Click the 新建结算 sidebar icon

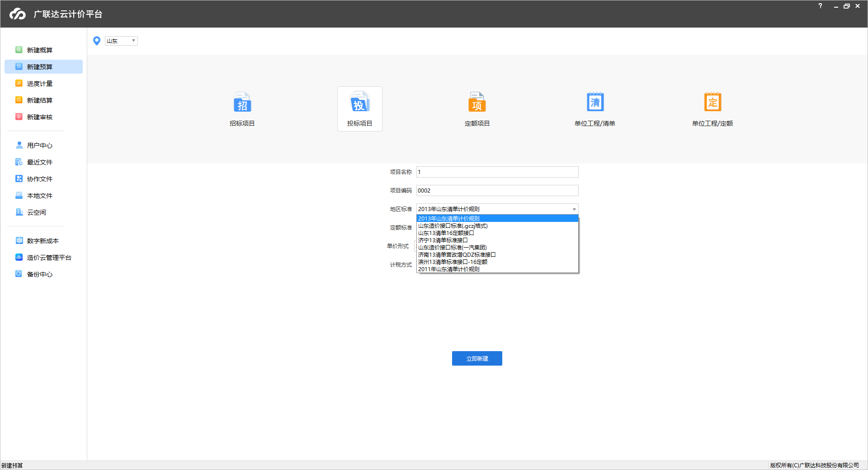(19, 100)
